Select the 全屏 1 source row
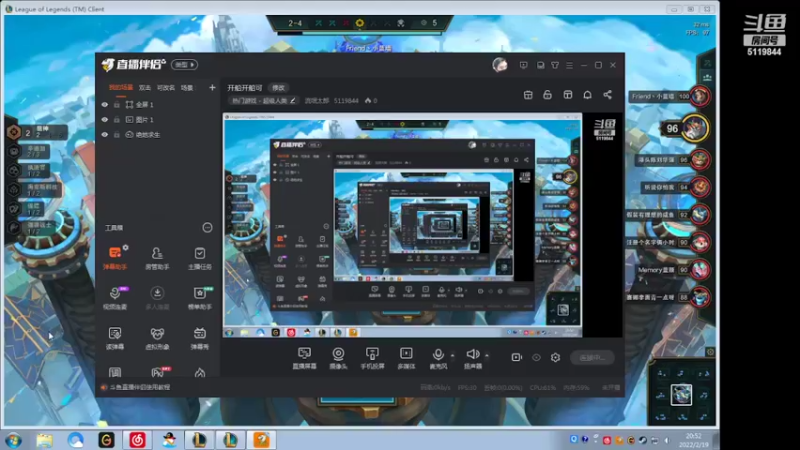This screenshot has width=800, height=450. coord(158,105)
